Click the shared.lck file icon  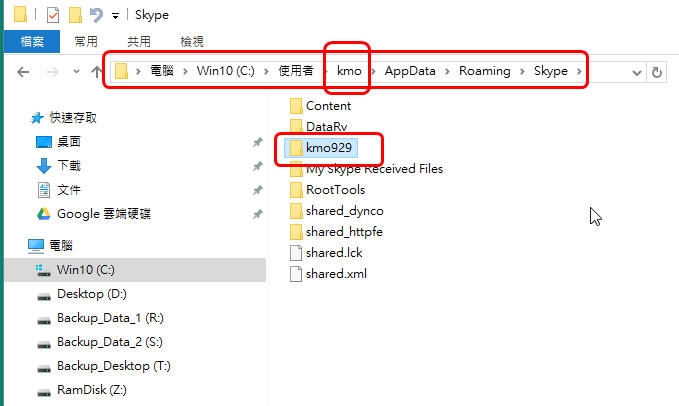pos(296,253)
